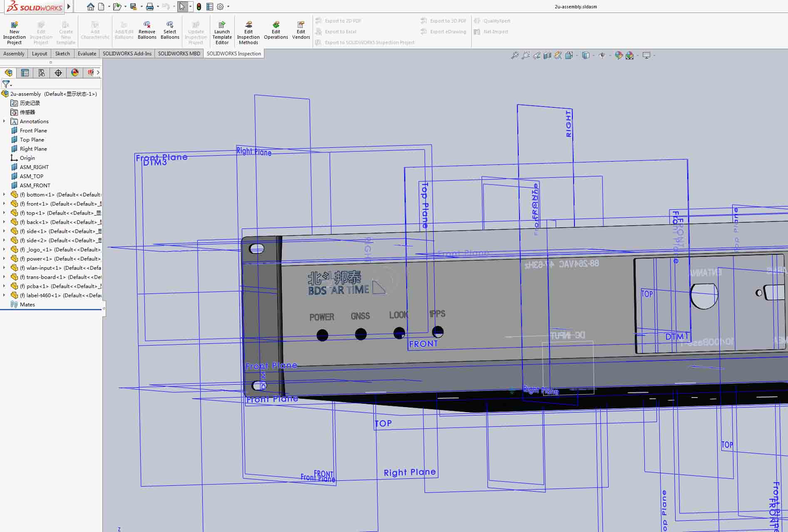Viewport: 788px width, 532px height.
Task: Open the Assembly tab
Action: 14,54
